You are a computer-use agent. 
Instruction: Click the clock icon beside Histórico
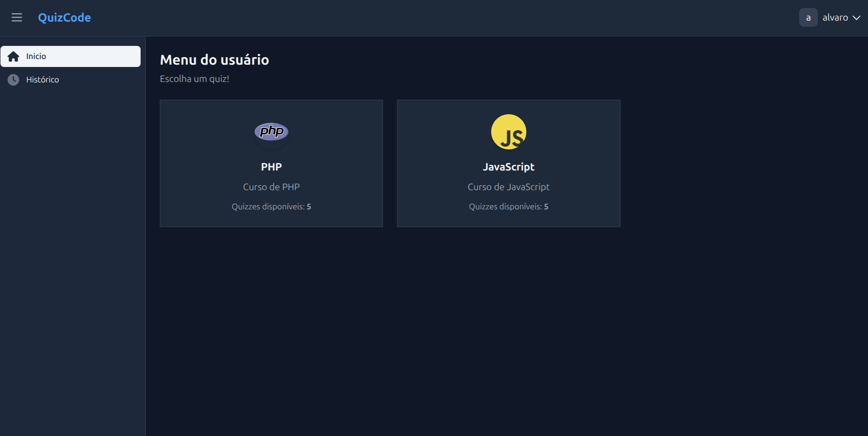coord(14,80)
